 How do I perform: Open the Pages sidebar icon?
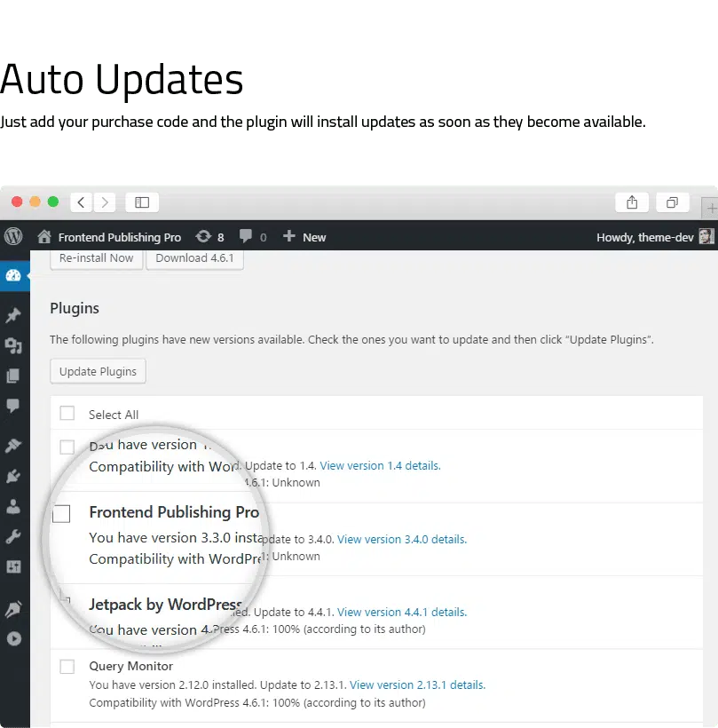point(13,376)
